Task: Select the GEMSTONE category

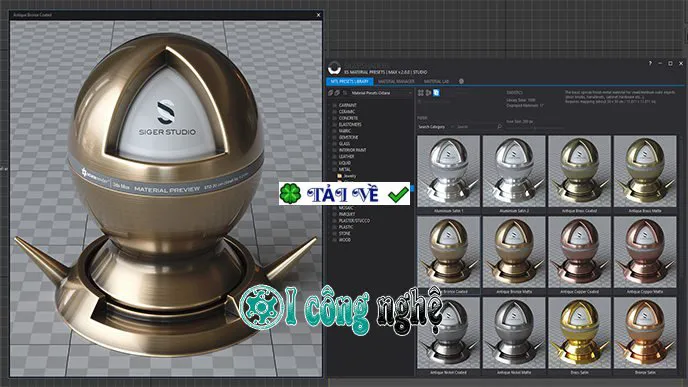Action: 348,137
